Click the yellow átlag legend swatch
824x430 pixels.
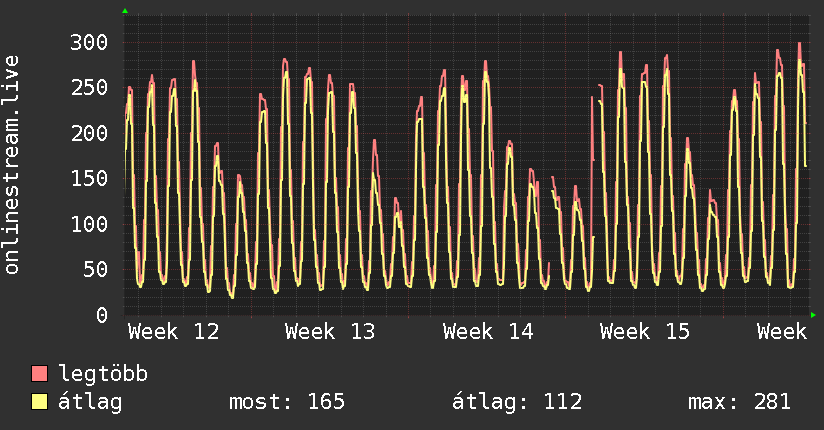(39, 402)
